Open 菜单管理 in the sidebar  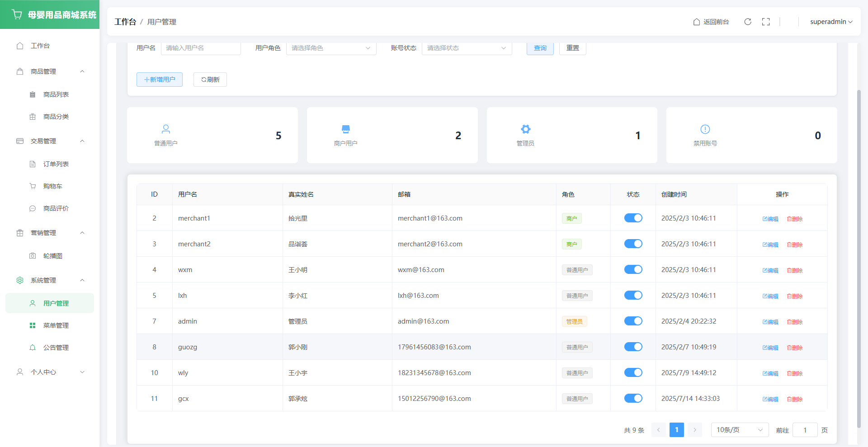click(x=56, y=325)
